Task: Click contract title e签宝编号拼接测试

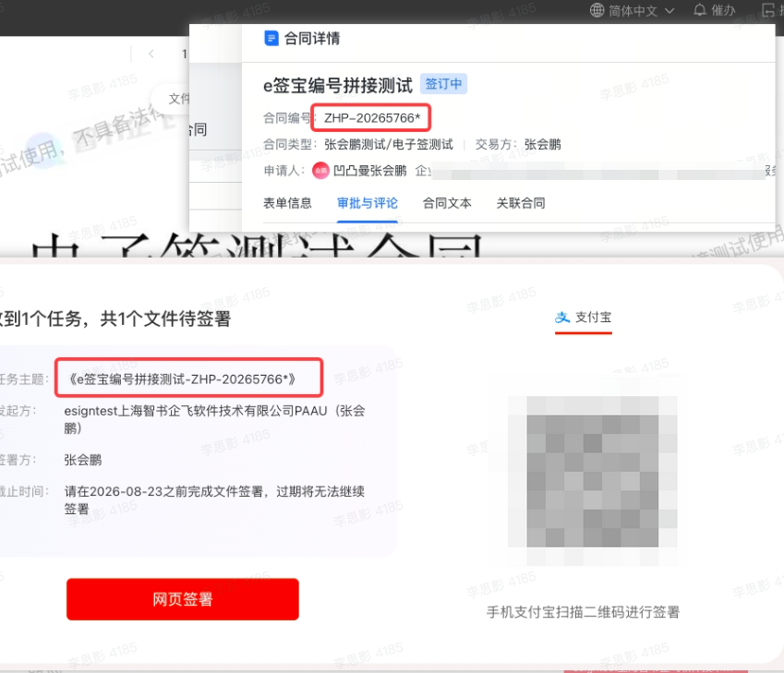Action: [x=338, y=86]
